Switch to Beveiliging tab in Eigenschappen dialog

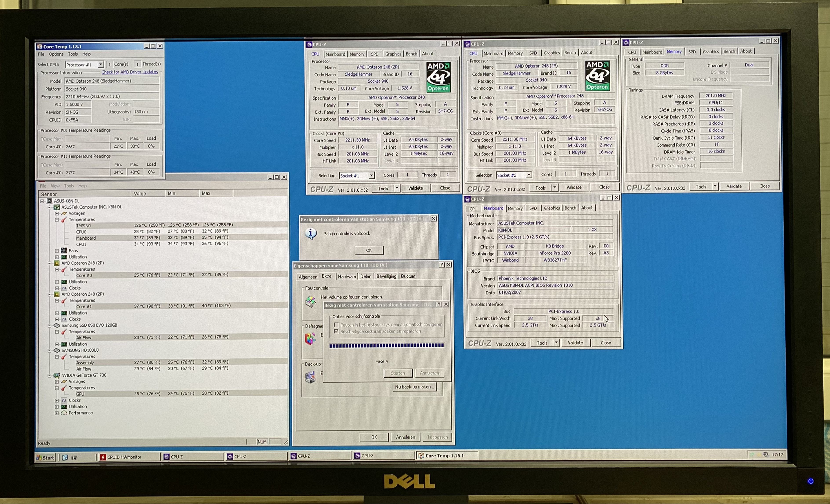pos(386,276)
